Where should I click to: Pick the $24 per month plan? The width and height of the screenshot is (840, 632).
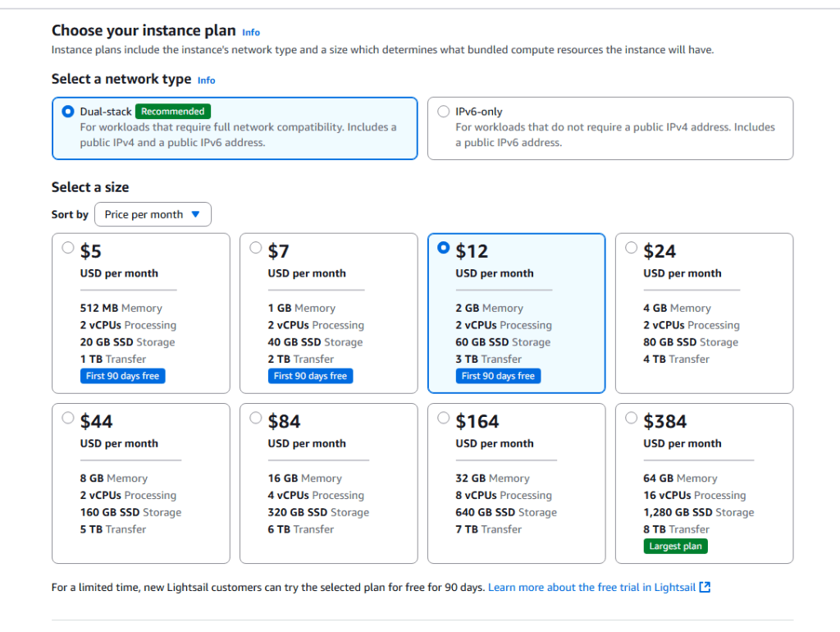point(632,248)
